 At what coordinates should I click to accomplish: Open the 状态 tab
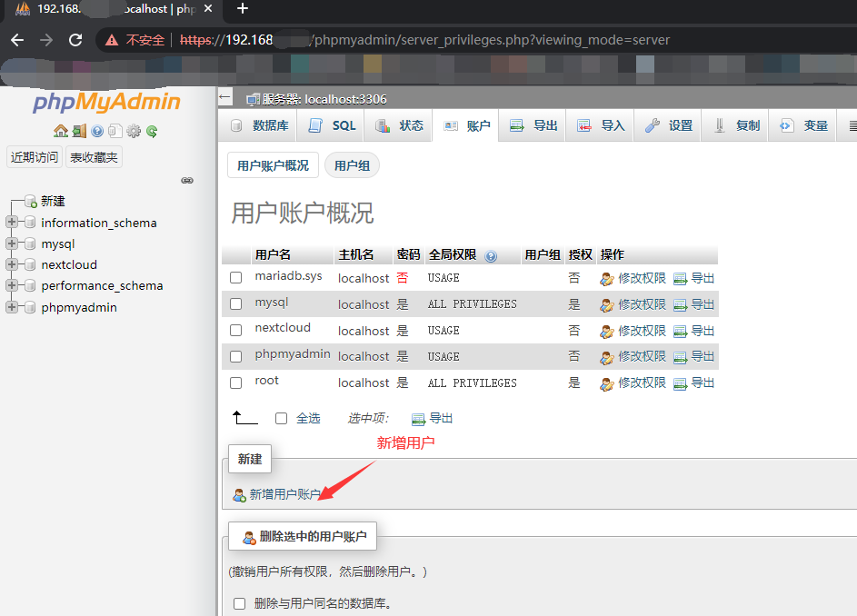(399, 125)
